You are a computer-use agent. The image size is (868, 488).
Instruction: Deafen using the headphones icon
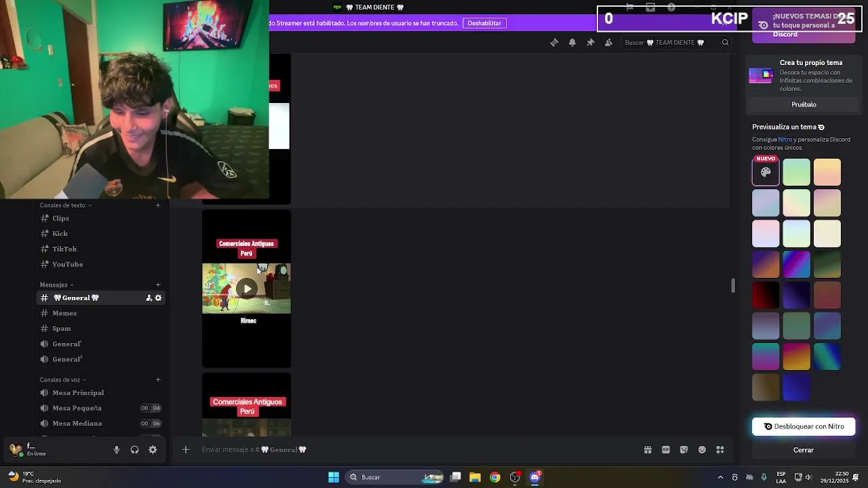tap(134, 449)
